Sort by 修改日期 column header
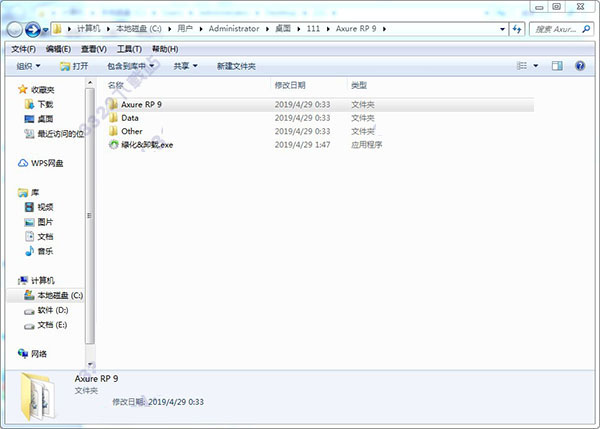The image size is (600, 429). (x=290, y=85)
